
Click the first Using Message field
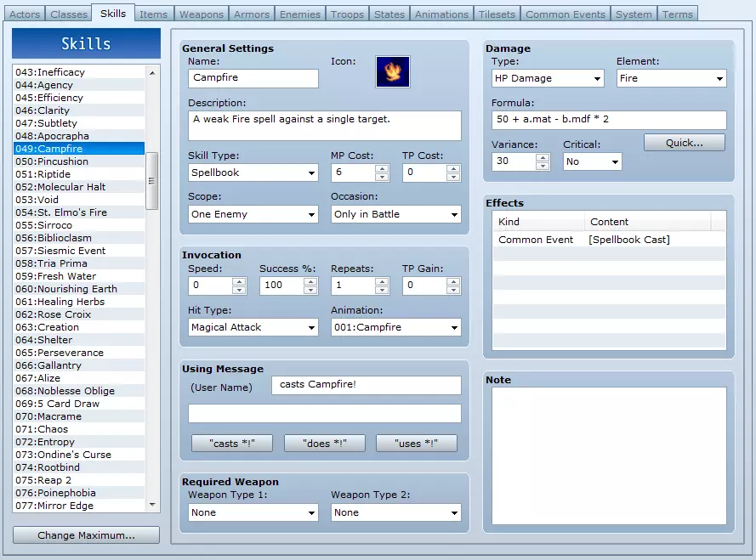click(x=367, y=385)
